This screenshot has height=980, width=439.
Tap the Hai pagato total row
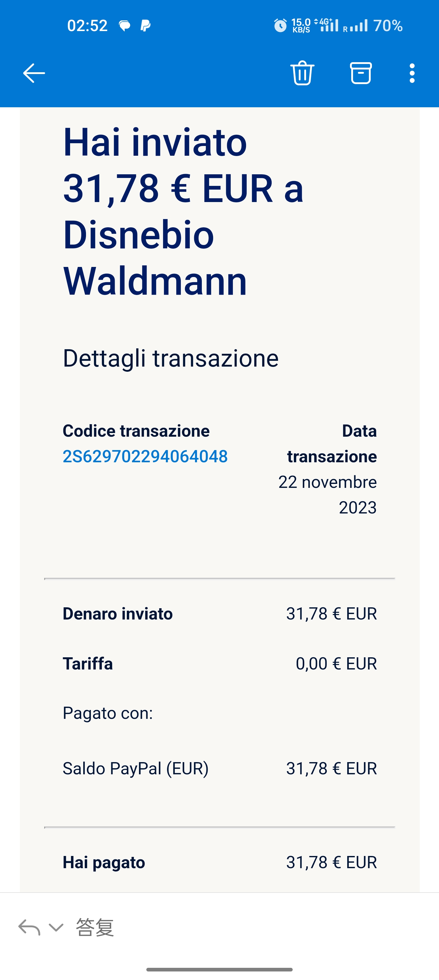219,862
